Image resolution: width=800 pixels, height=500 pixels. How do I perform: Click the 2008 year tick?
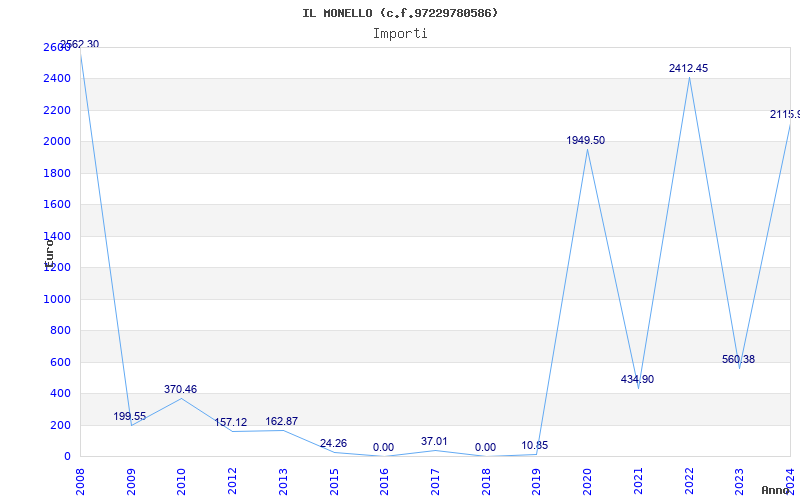tap(80, 481)
